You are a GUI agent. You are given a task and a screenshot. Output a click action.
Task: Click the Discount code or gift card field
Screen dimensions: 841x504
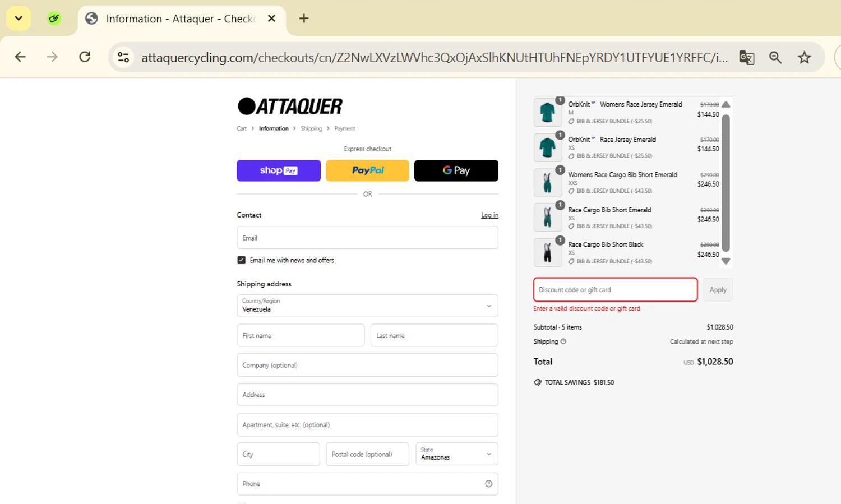615,290
